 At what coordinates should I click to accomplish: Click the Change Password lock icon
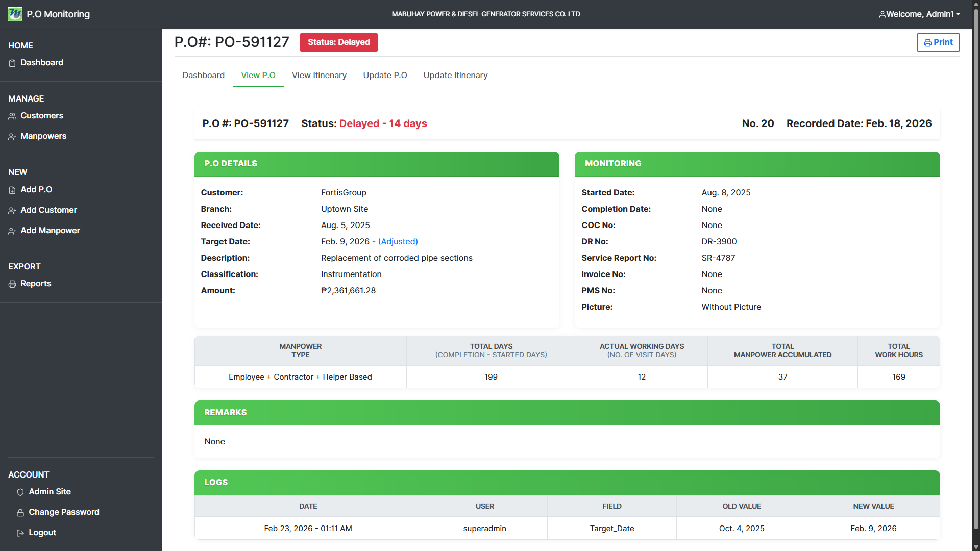(x=20, y=513)
